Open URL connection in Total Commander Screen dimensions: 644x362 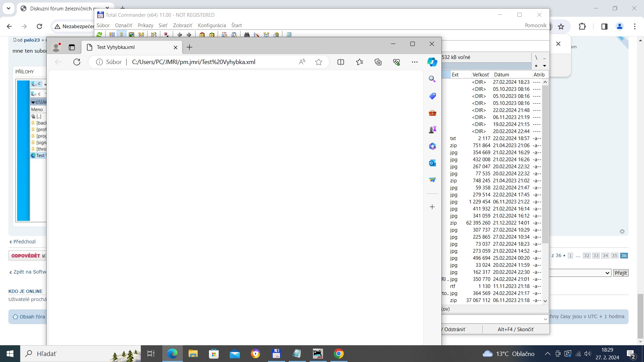(234, 35)
